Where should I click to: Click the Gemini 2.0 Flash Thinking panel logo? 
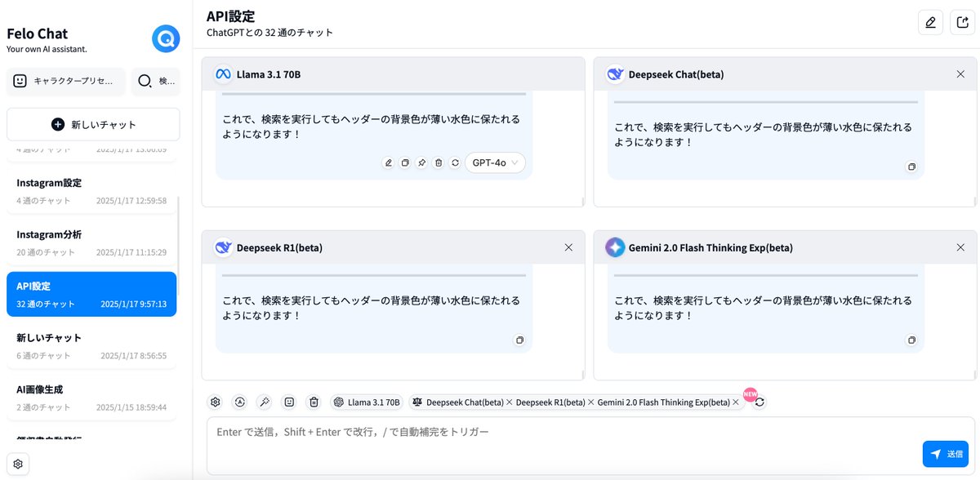615,247
